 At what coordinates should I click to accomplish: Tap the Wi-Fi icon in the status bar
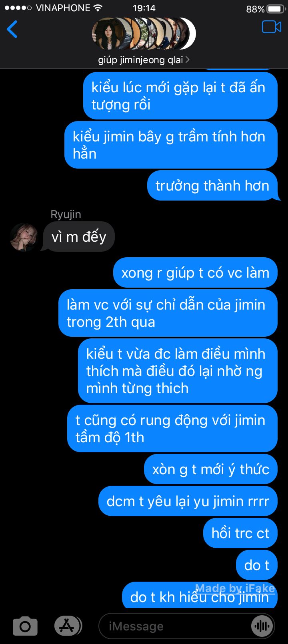pos(98,8)
